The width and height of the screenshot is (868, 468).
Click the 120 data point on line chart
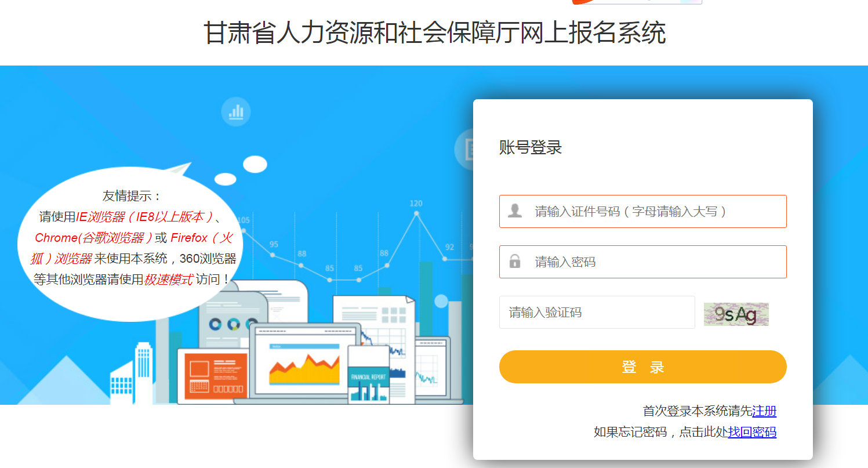pyautogui.click(x=416, y=213)
